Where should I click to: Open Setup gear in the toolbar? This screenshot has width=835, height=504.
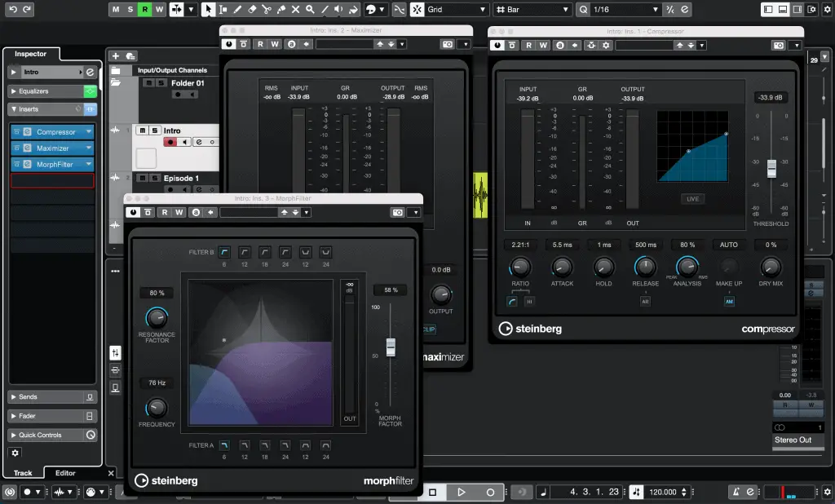[x=827, y=9]
